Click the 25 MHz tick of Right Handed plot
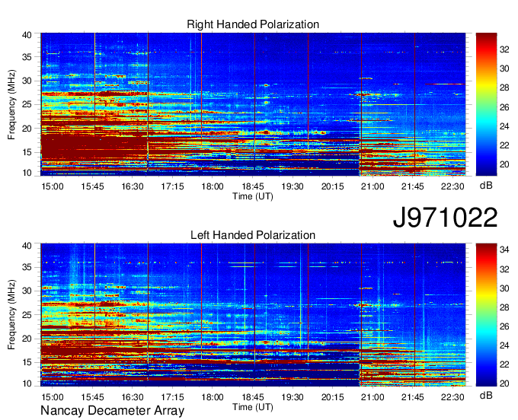This screenshot has height=420, width=518. click(27, 104)
